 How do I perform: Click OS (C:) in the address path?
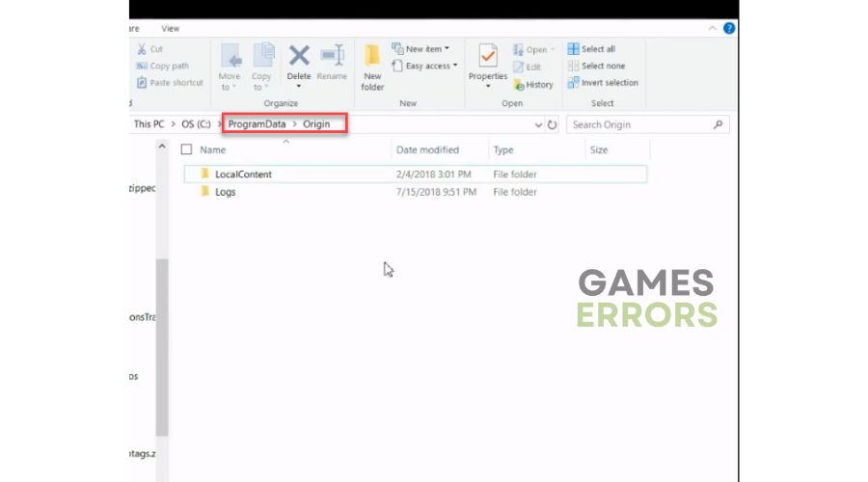(196, 124)
